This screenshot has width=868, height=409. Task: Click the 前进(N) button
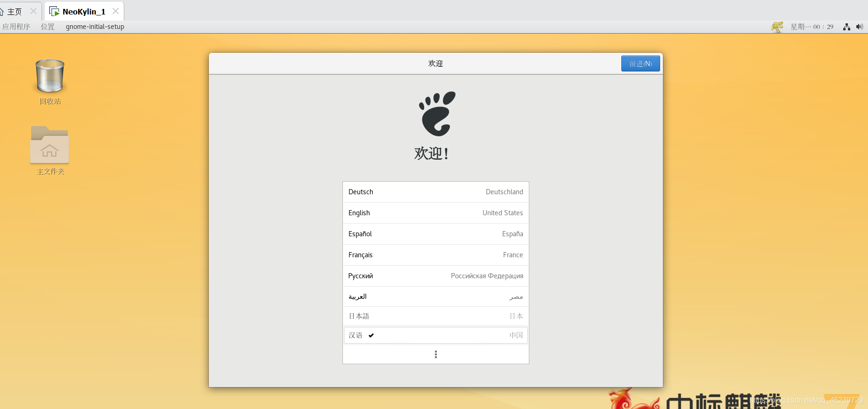point(640,63)
